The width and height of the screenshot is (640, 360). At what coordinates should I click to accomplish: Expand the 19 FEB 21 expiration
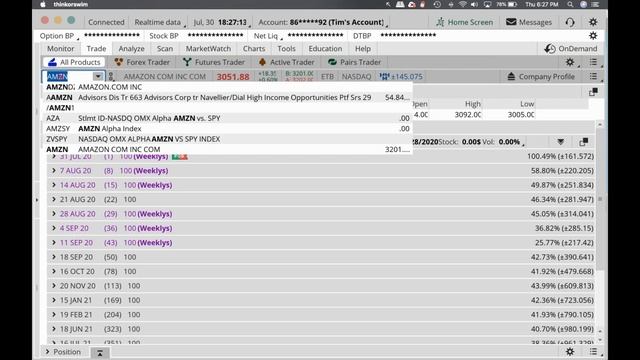53,314
